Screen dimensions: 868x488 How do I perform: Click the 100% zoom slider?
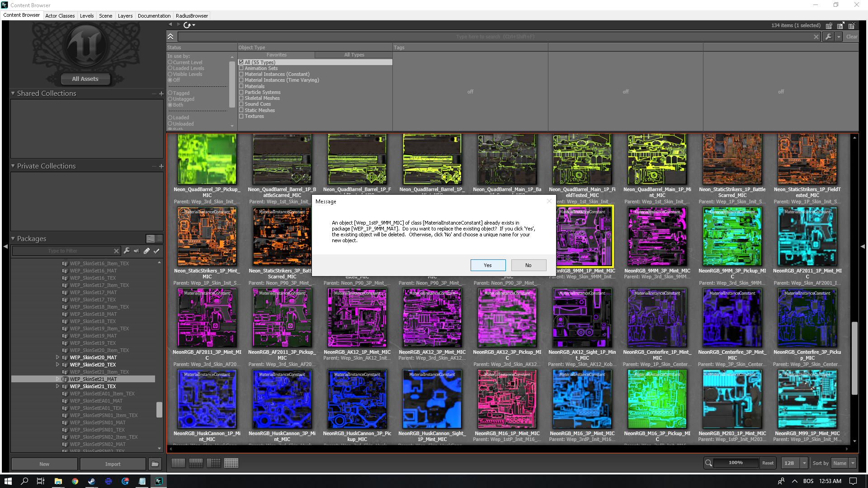[x=736, y=463]
